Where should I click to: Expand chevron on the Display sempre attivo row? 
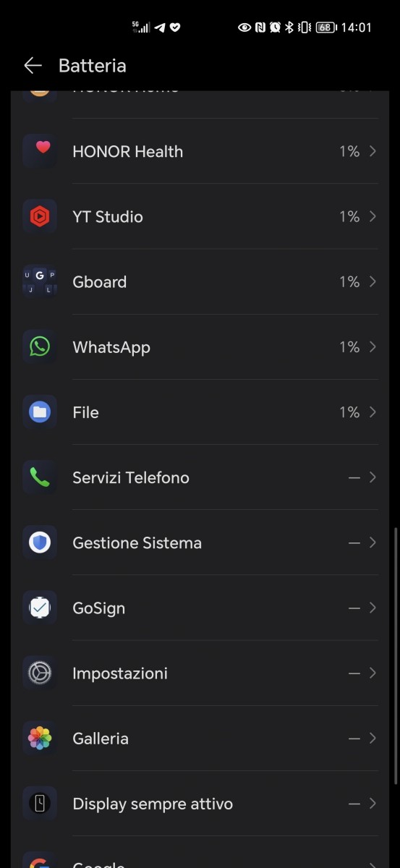coord(373,803)
